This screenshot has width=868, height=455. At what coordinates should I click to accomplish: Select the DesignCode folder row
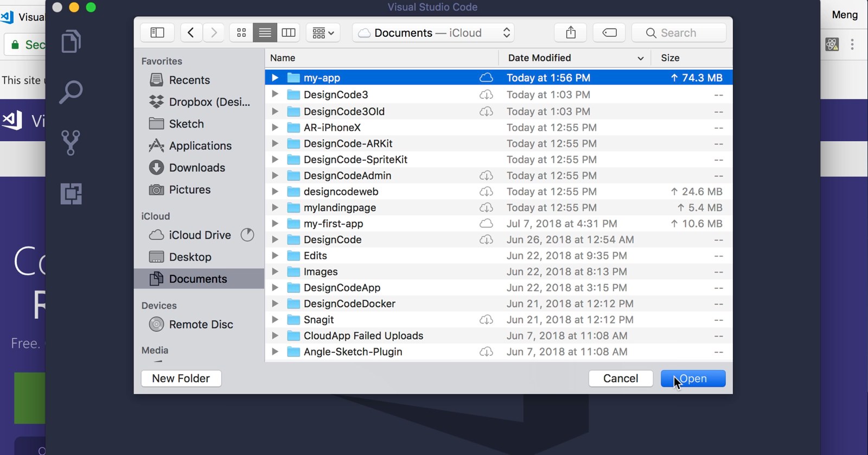[499, 239]
